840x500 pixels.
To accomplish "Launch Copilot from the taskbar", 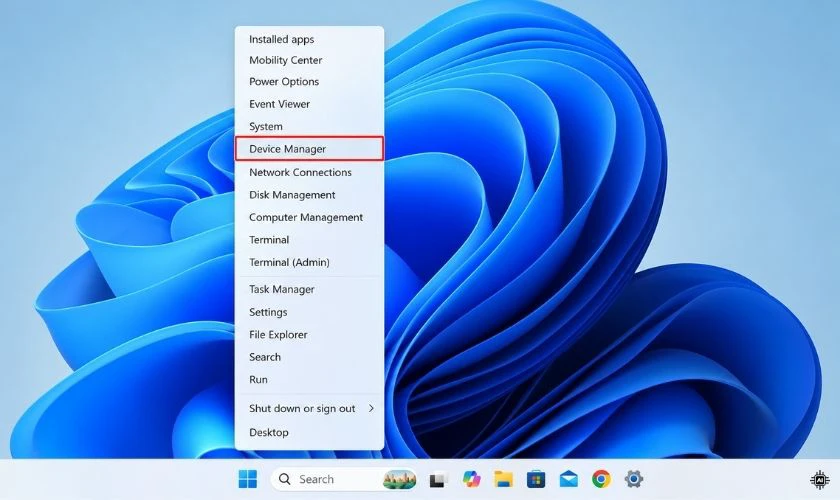I will 471,479.
